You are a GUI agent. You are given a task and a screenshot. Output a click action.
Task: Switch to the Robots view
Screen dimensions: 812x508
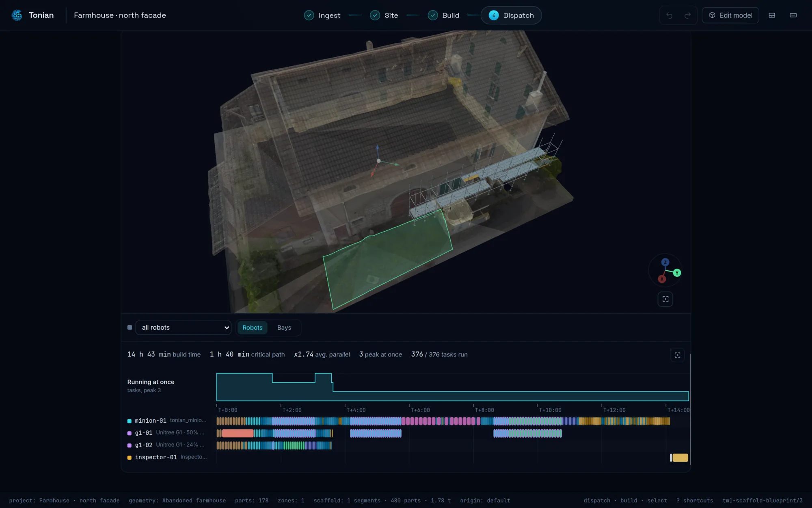(252, 328)
